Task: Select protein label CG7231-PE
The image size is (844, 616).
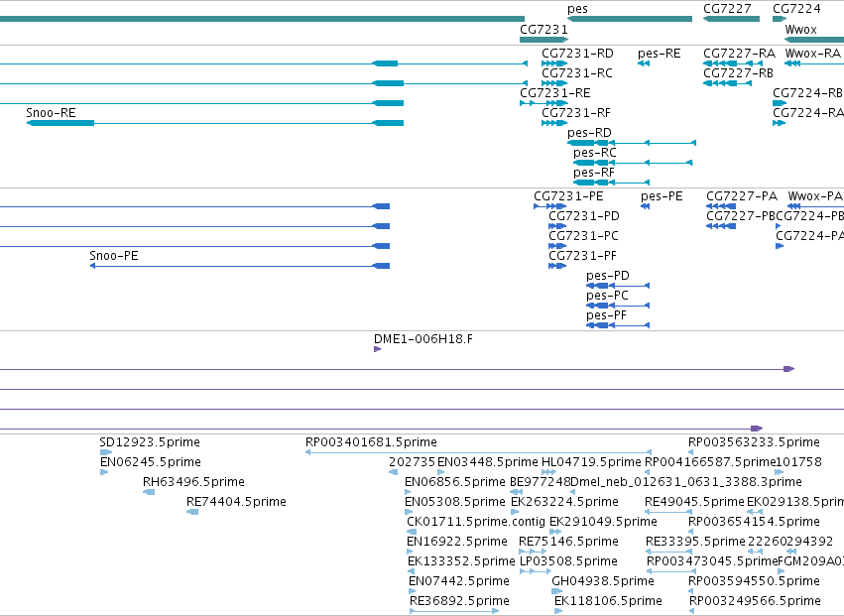Action: pyautogui.click(x=568, y=196)
